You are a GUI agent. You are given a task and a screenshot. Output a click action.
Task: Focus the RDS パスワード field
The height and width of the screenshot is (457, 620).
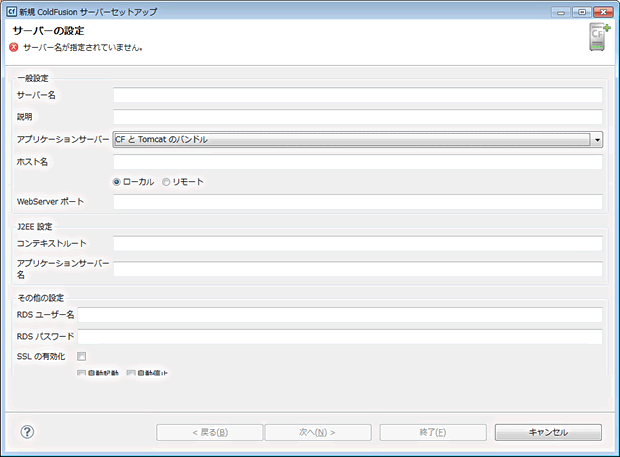point(340,337)
